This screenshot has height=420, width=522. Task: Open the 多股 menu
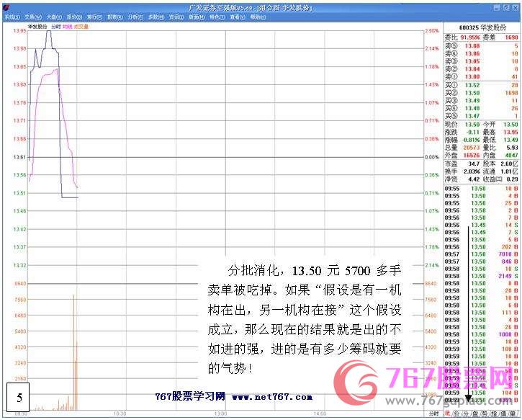pyautogui.click(x=156, y=17)
